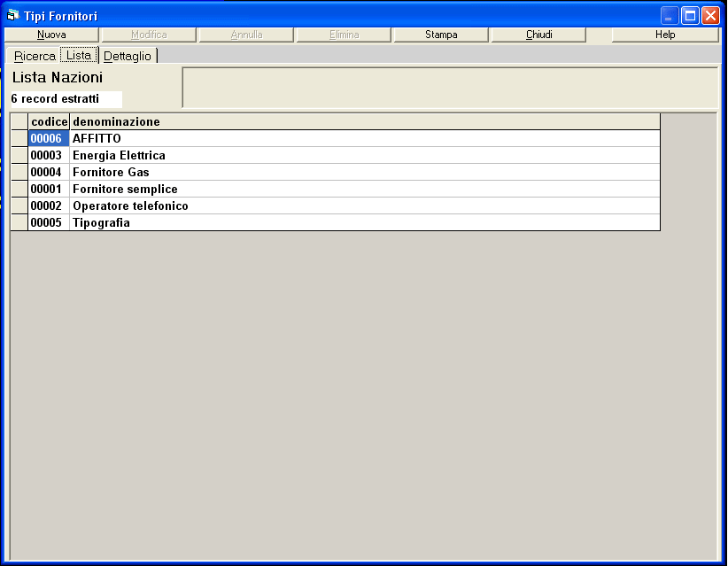Image resolution: width=728 pixels, height=566 pixels.
Task: Click the denominazione column header
Action: tap(365, 121)
